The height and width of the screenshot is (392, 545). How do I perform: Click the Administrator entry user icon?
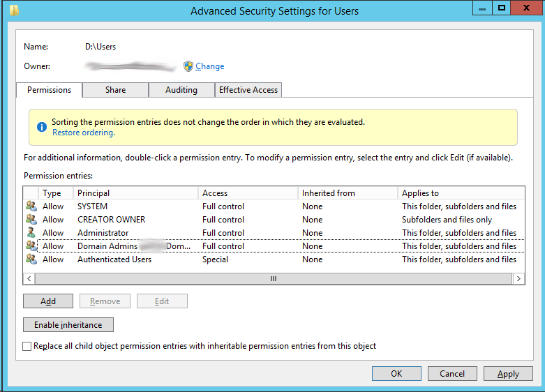[31, 232]
